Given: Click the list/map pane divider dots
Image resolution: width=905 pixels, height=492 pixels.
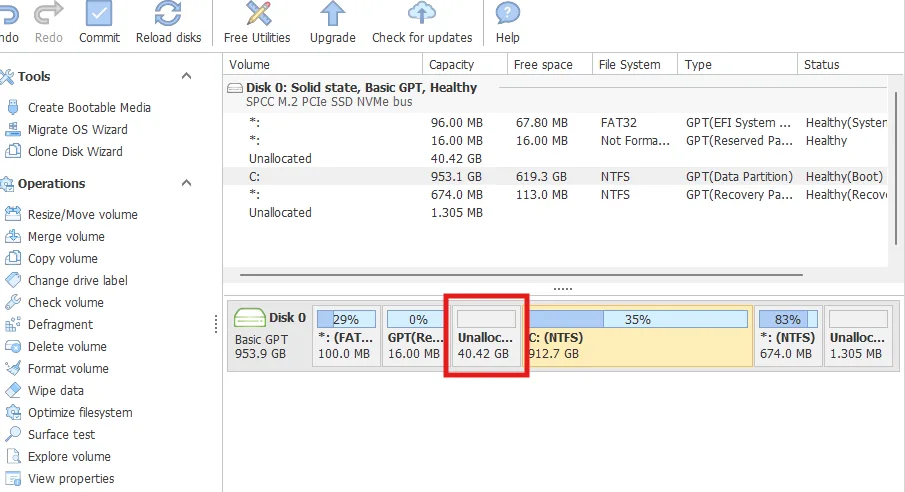Looking at the screenshot, I should 563,289.
